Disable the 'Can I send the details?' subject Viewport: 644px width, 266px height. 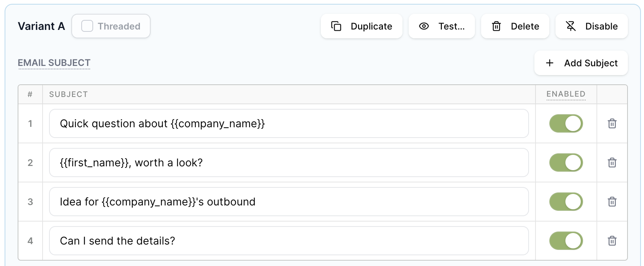click(566, 241)
